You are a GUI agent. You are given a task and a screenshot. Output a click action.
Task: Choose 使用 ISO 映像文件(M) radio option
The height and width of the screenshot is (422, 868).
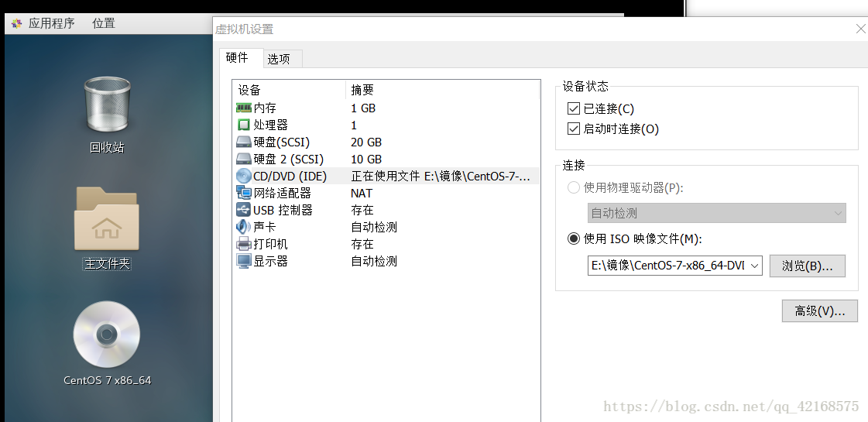[x=574, y=238]
